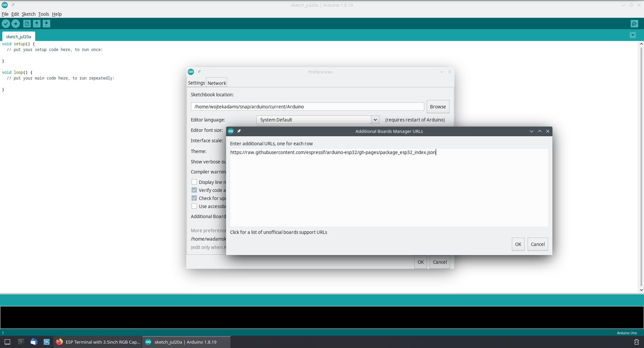The image size is (644, 348).
Task: Click the Verify sketch checkmark icon
Action: (x=6, y=24)
